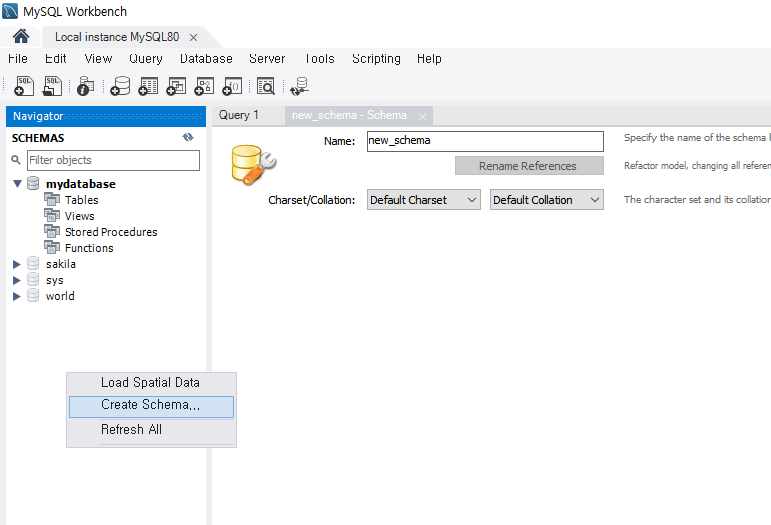Open the Edit menu

(56, 58)
